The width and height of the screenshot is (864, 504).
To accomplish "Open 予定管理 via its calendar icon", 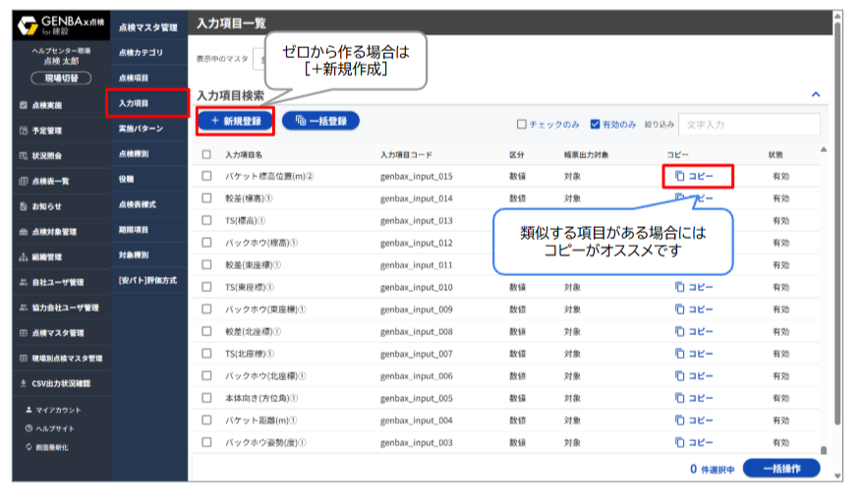I will click(x=23, y=130).
